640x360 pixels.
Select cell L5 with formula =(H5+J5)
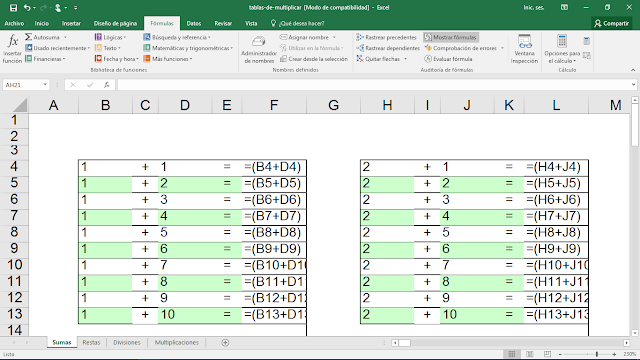coord(556,183)
